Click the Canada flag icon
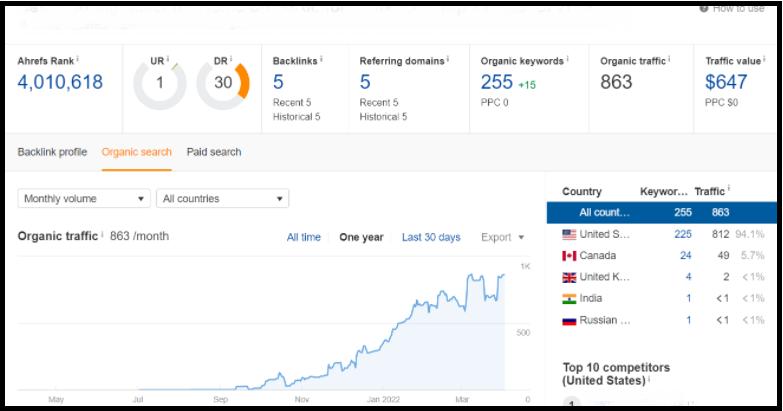 click(x=569, y=256)
